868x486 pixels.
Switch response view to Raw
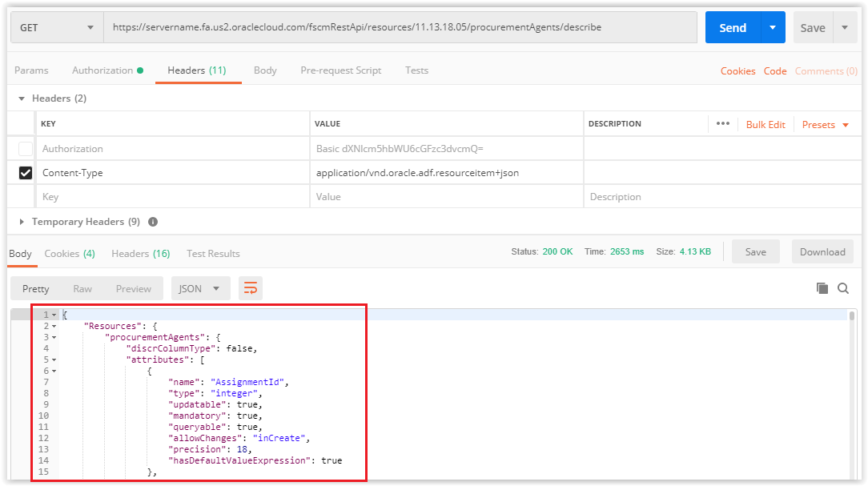coord(82,287)
